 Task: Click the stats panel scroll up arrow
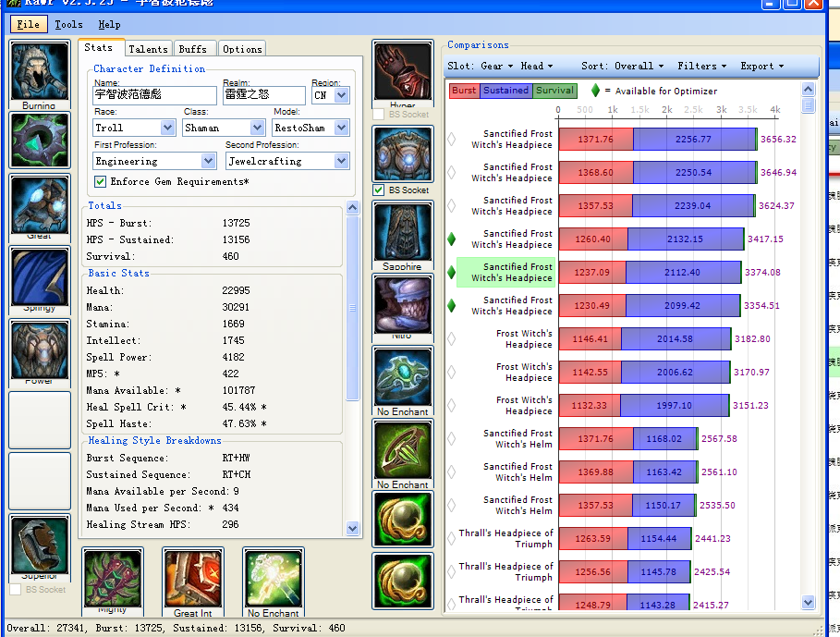click(352, 208)
